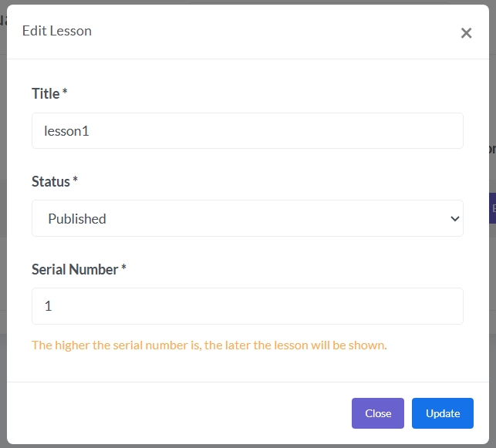The image size is (496, 448).
Task: Click the value "1" in Serial Number
Action: (x=48, y=307)
